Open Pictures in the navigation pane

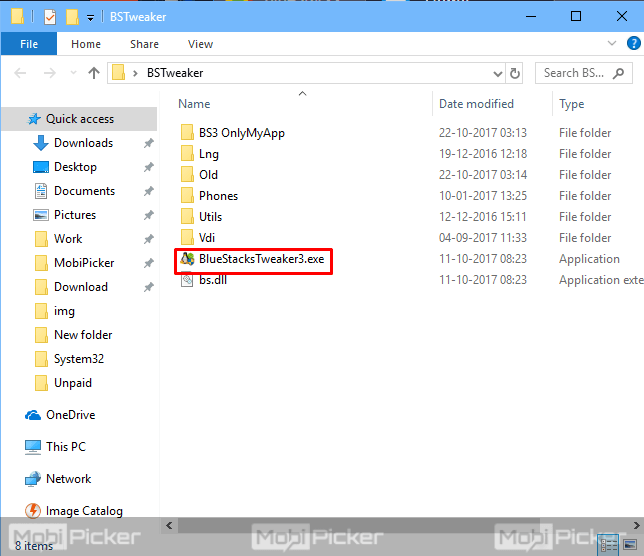point(75,215)
